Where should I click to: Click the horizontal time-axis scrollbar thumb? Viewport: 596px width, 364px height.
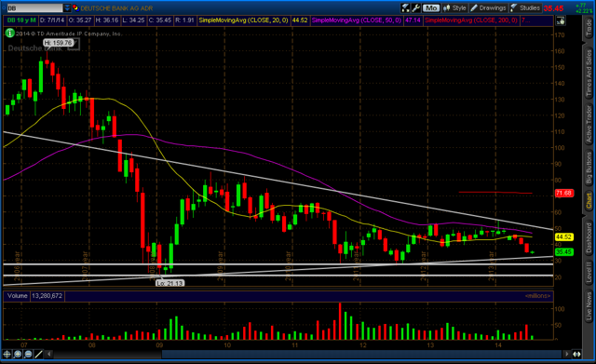[362, 354]
